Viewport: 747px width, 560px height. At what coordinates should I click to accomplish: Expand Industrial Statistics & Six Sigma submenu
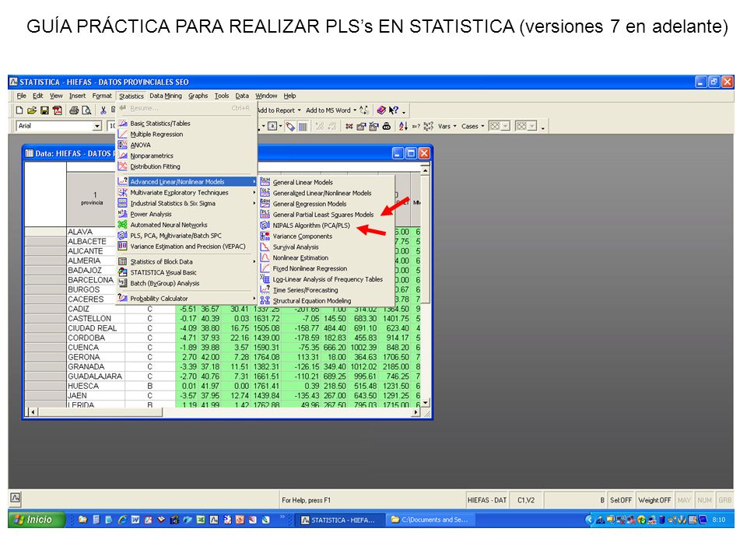pyautogui.click(x=187, y=203)
